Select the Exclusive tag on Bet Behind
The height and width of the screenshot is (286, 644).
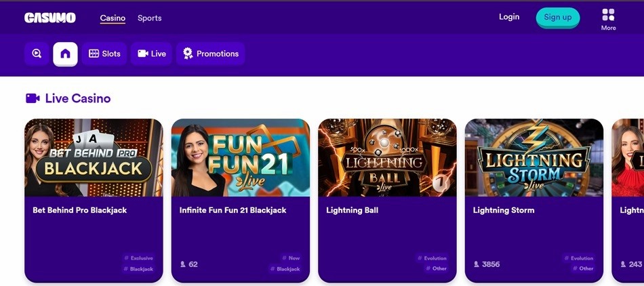pos(139,258)
